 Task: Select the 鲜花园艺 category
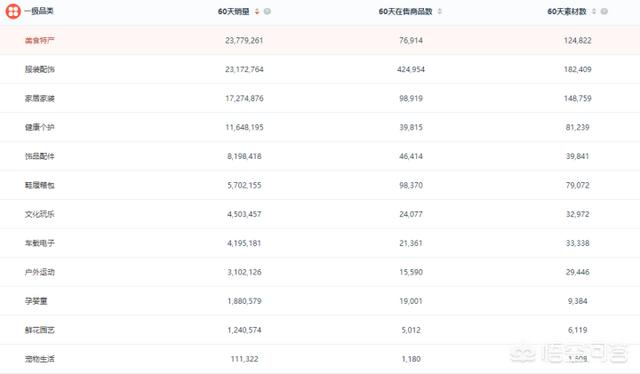40,330
